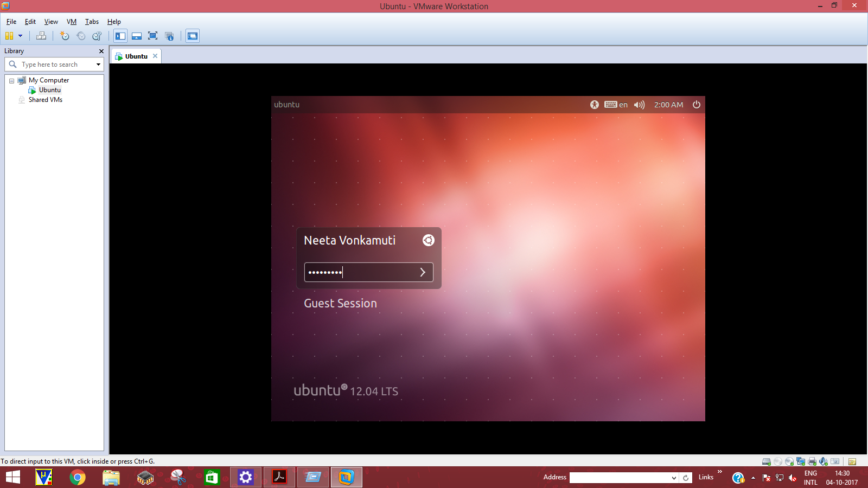Collapse the My Computer tree node
This screenshot has height=488, width=868.
(11, 81)
